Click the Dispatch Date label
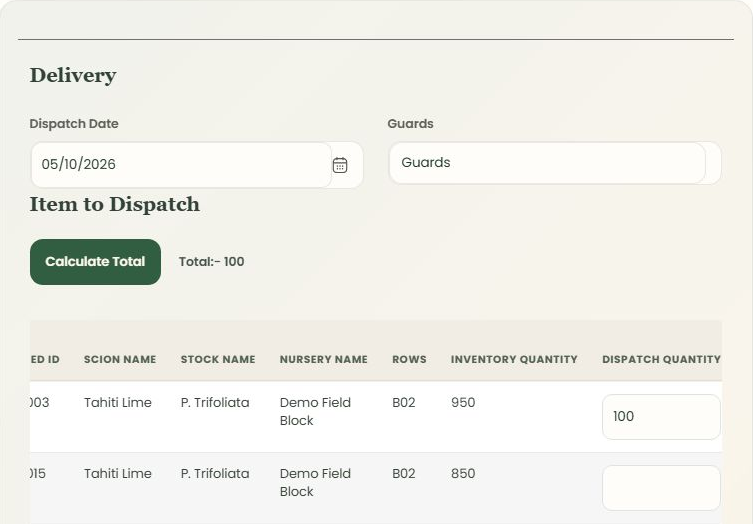 click(74, 124)
